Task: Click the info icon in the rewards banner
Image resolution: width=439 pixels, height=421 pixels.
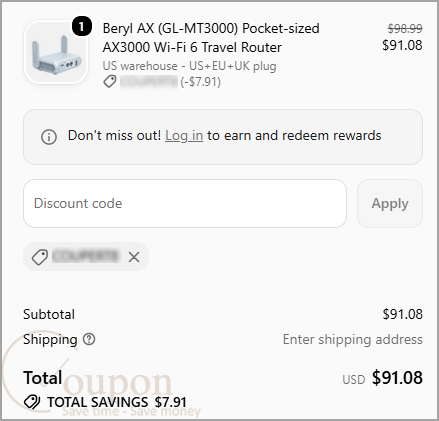Action: click(x=49, y=137)
